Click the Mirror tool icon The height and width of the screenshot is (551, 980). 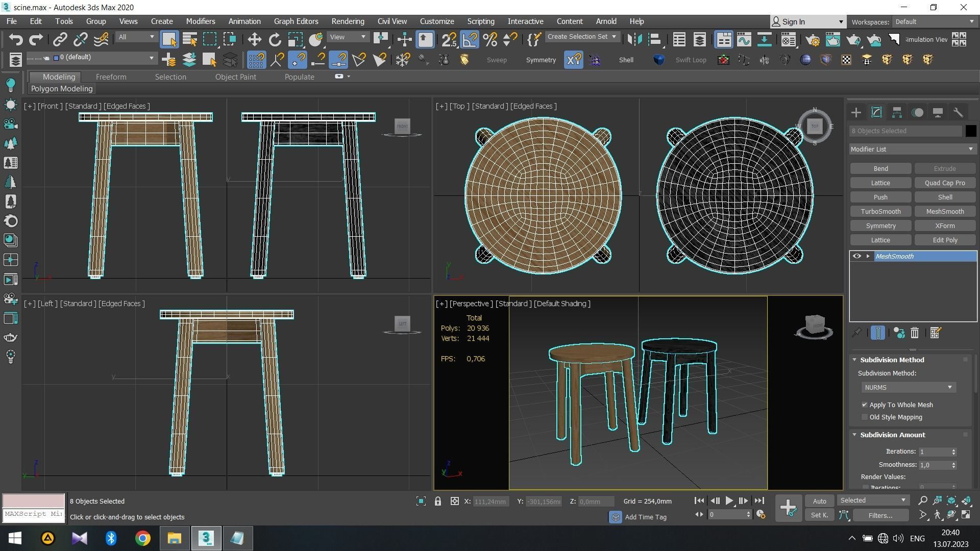pos(634,39)
